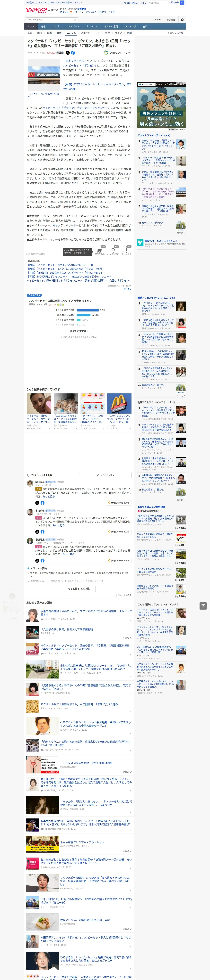The height and width of the screenshot is (980, 210).
Task: React with 新しい視点 exclamation icon
Action: (x=127, y=251)
